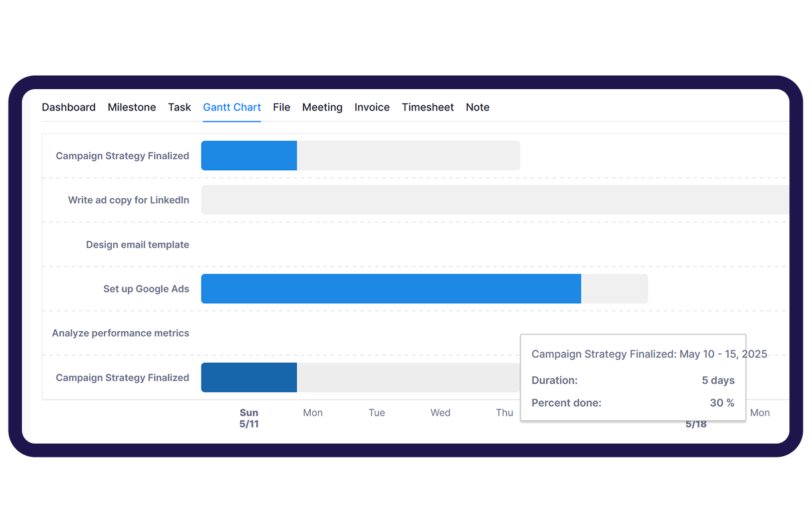Switch to the Milestone tab
This screenshot has height=532, width=812.
pyautogui.click(x=132, y=107)
